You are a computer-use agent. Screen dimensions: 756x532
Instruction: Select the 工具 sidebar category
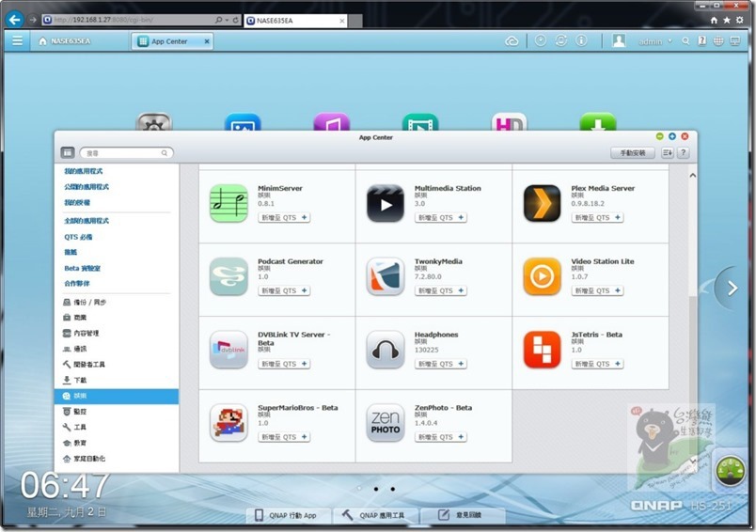coord(74,427)
